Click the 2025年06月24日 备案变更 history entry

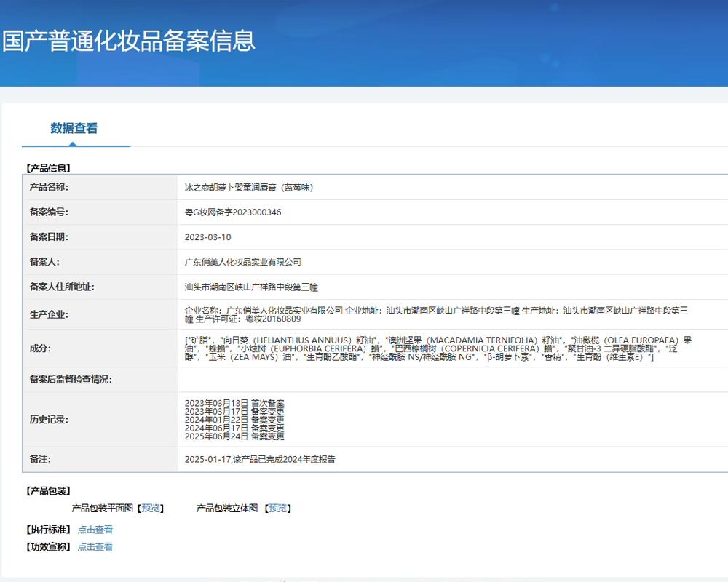click(x=234, y=436)
